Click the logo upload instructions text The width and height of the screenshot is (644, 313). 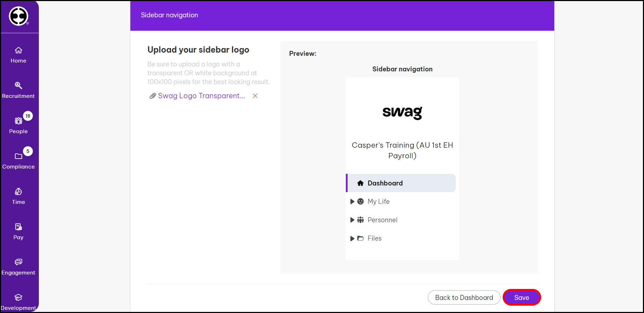[208, 73]
